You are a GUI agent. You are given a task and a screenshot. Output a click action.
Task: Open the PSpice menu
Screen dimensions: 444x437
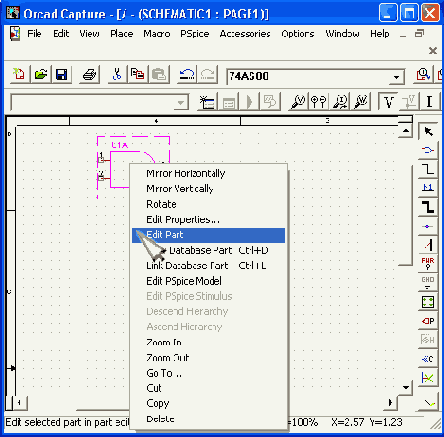click(195, 34)
